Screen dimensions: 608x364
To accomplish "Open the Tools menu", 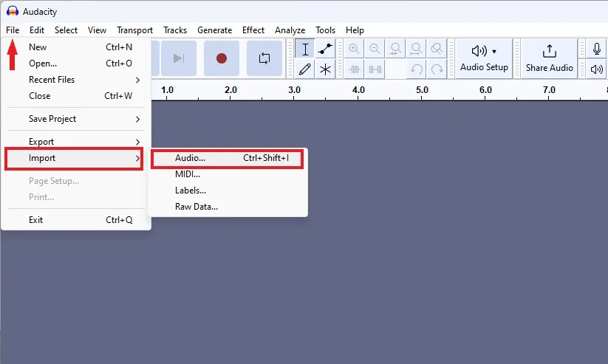I will pyautogui.click(x=325, y=30).
